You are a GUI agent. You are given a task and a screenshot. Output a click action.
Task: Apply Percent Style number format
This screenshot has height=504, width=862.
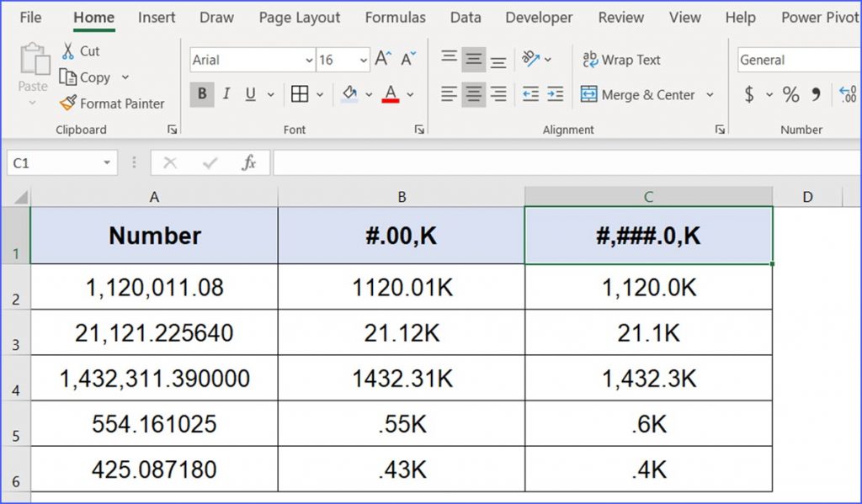click(790, 95)
